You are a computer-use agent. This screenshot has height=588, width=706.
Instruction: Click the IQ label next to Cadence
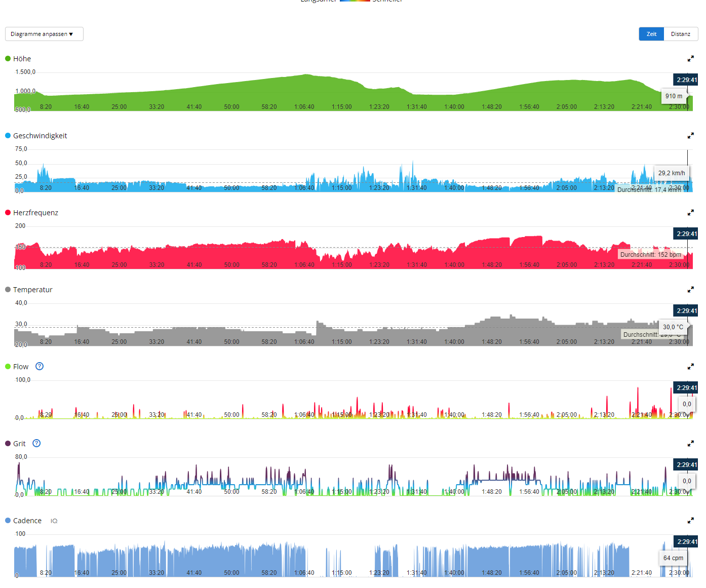click(x=54, y=521)
